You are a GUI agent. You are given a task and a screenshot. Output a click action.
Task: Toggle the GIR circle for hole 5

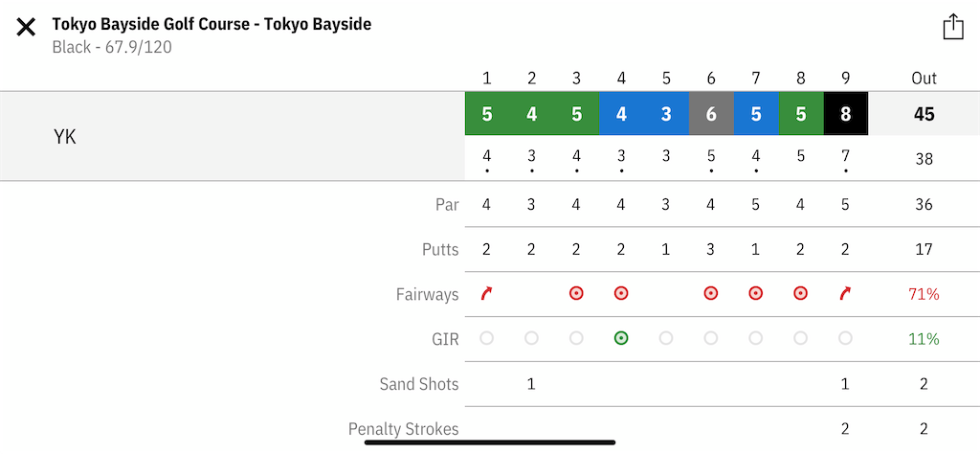coord(666,338)
